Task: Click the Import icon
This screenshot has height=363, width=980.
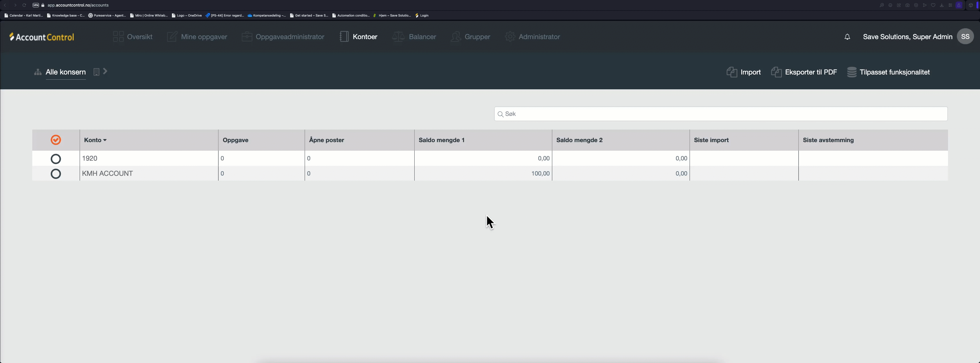Action: (732, 72)
